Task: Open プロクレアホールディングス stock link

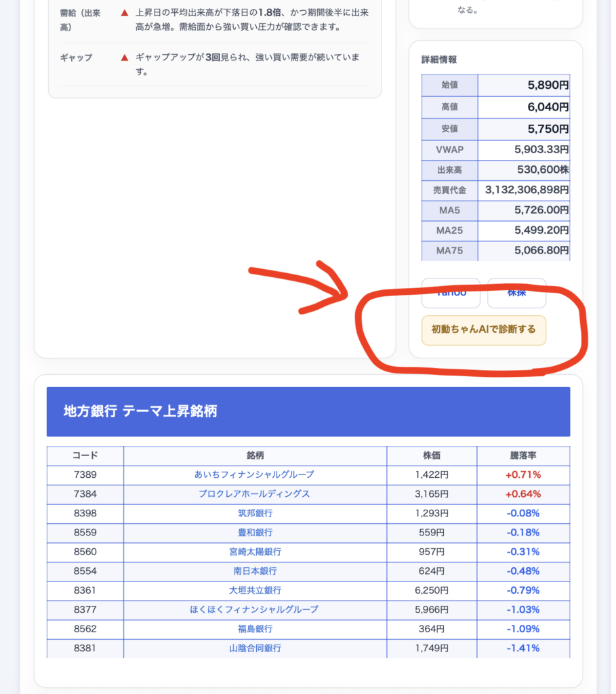Action: click(255, 494)
